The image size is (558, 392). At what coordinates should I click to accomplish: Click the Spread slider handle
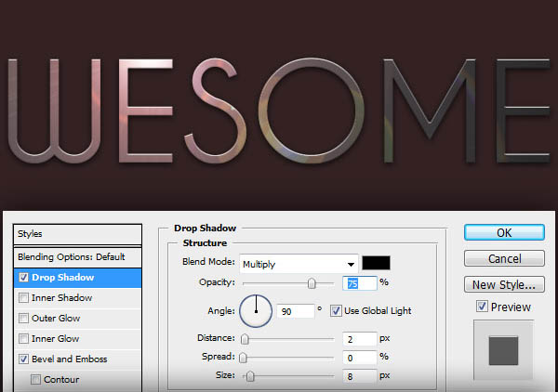tap(243, 358)
